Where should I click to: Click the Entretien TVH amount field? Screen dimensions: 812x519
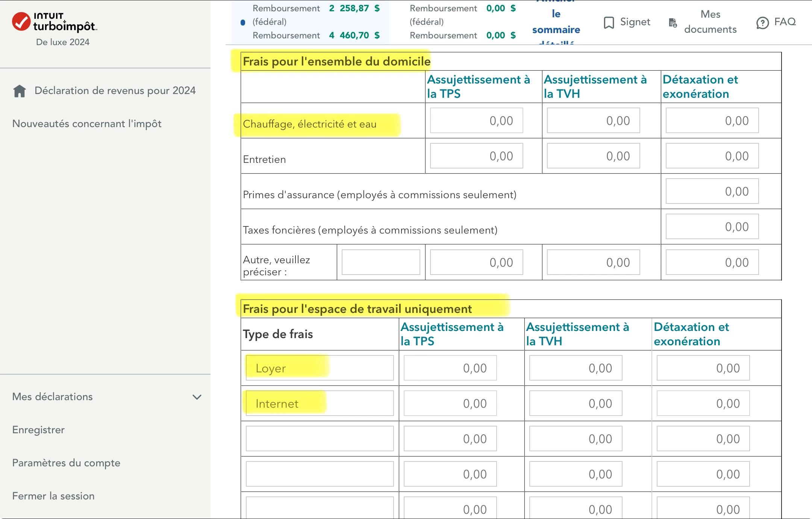click(593, 156)
